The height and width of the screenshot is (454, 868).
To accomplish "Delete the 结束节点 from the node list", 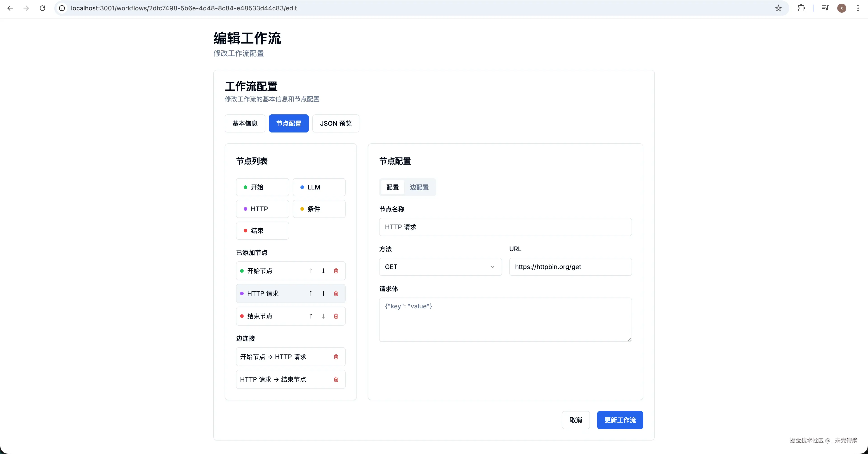I will (x=336, y=316).
